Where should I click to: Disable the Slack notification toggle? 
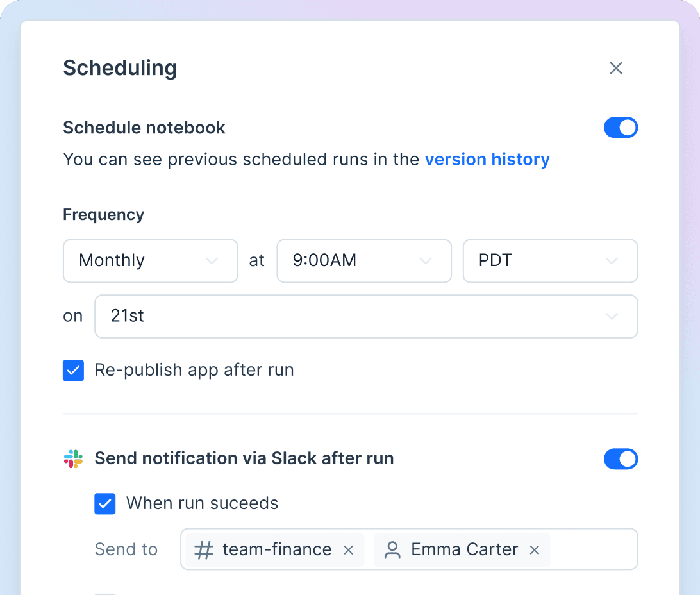click(x=621, y=459)
